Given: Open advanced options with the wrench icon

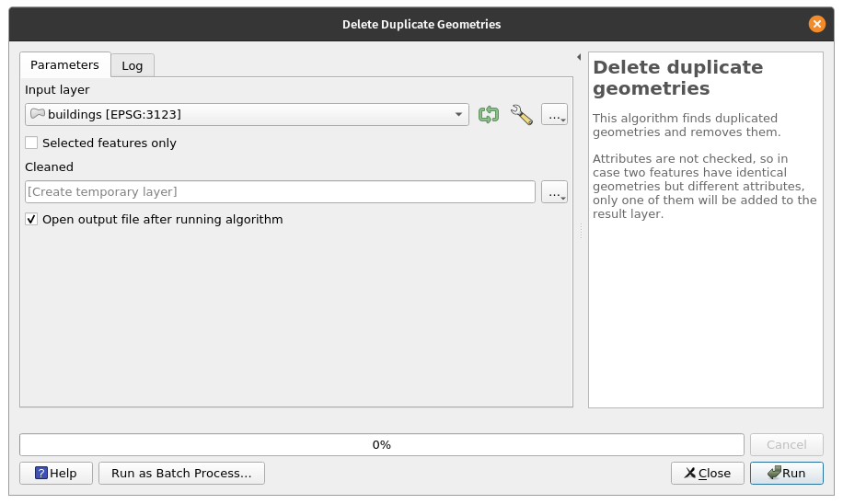Looking at the screenshot, I should tap(522, 115).
